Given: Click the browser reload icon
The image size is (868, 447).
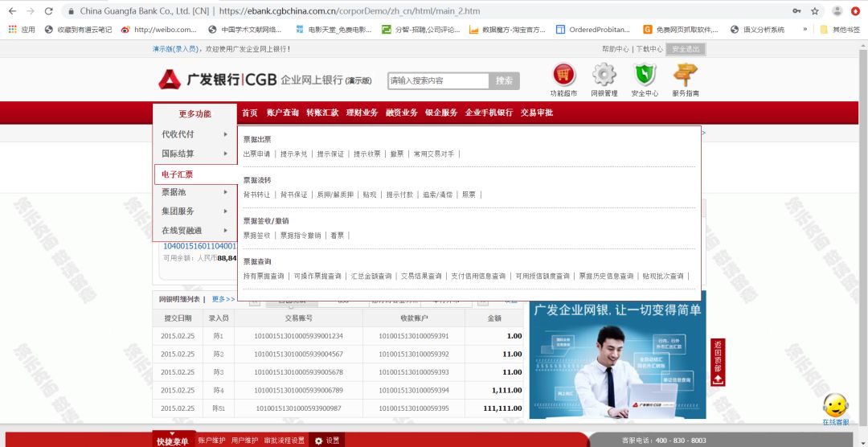Looking at the screenshot, I should [x=49, y=11].
